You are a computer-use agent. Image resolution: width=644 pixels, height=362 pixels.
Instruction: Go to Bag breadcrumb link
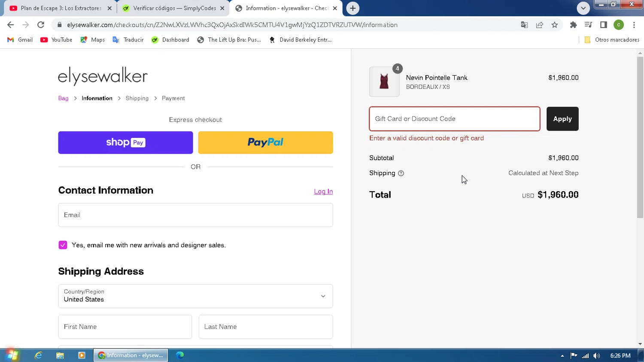click(x=63, y=98)
